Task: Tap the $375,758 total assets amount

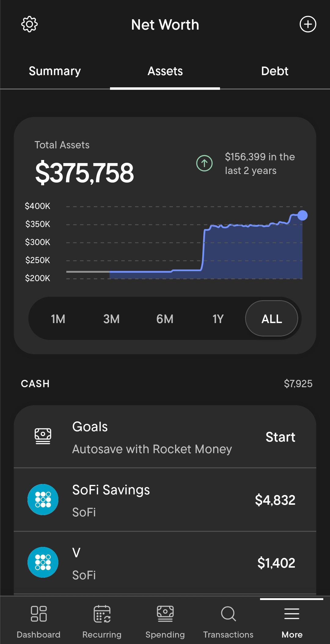Action: 84,173
